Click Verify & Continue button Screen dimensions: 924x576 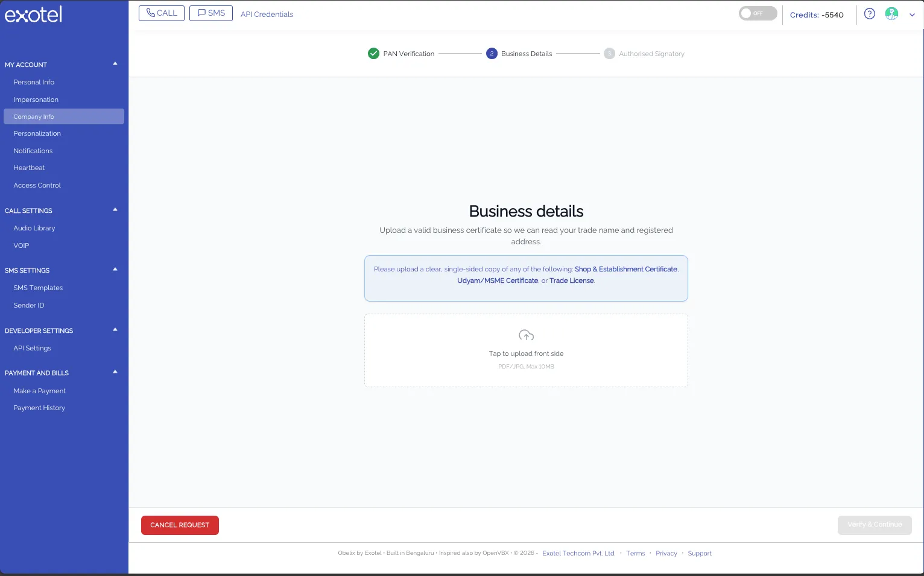(x=875, y=525)
